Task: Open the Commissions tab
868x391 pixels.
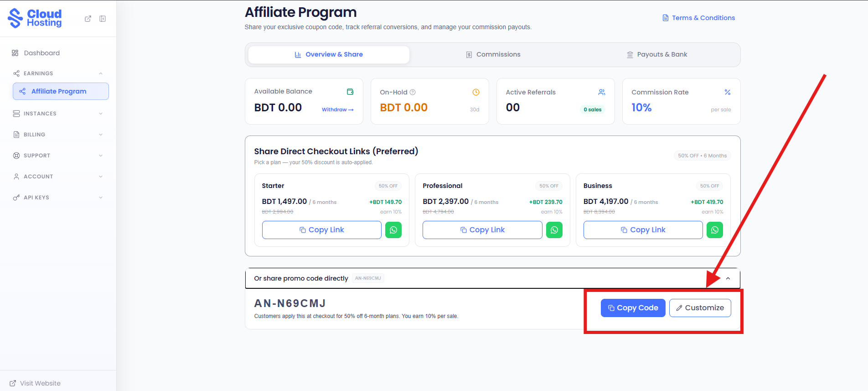Action: (493, 55)
